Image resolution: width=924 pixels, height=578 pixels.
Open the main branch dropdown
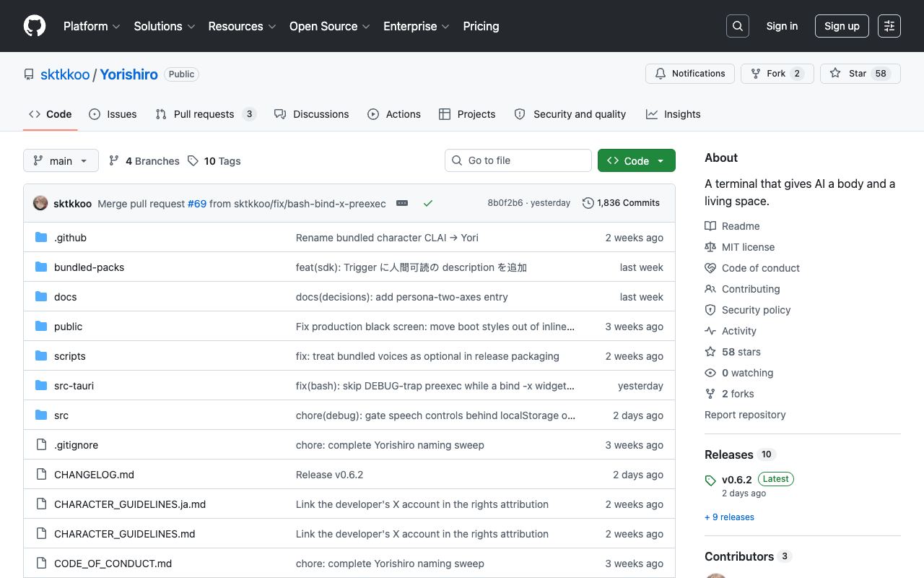click(61, 160)
